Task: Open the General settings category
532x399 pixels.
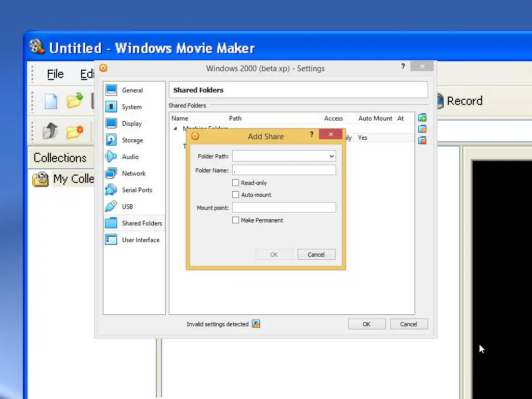Action: tap(134, 90)
